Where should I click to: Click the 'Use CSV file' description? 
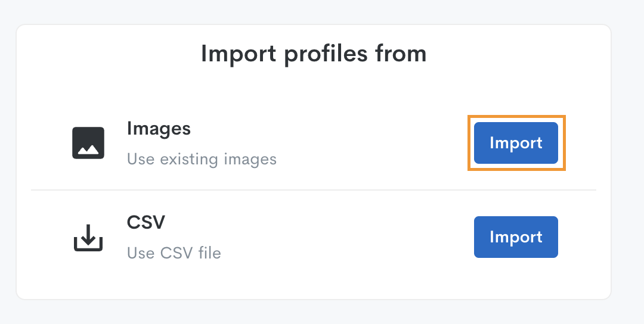pos(174,253)
